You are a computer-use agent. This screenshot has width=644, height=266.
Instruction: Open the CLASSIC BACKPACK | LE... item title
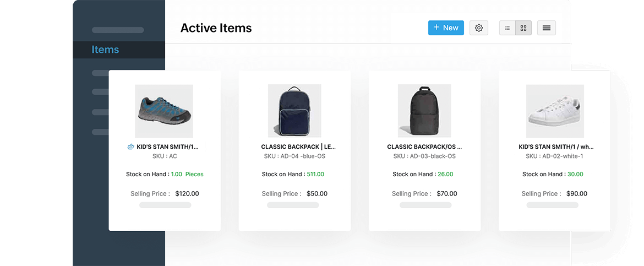point(298,147)
